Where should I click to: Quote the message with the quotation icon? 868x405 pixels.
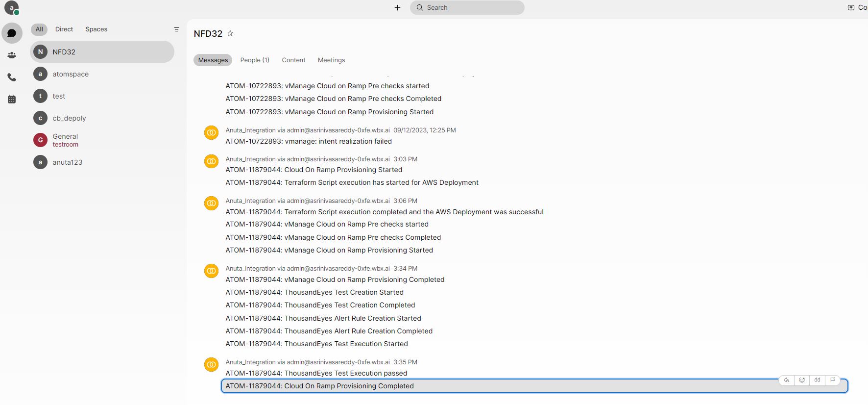pyautogui.click(x=817, y=380)
